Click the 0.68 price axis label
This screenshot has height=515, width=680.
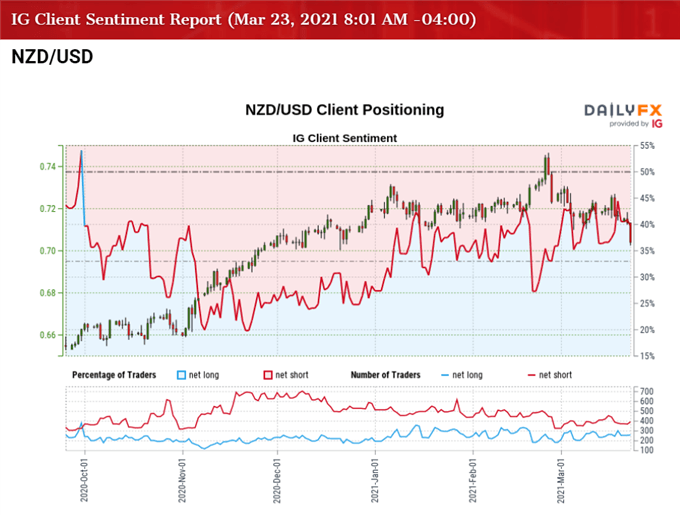click(48, 293)
